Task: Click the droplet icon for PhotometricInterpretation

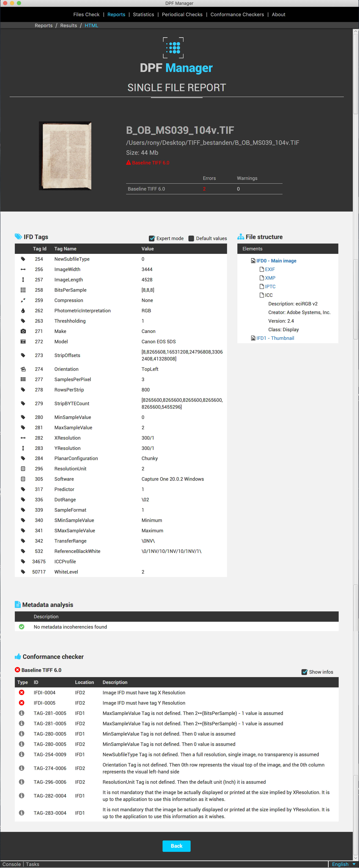Action: (x=23, y=311)
